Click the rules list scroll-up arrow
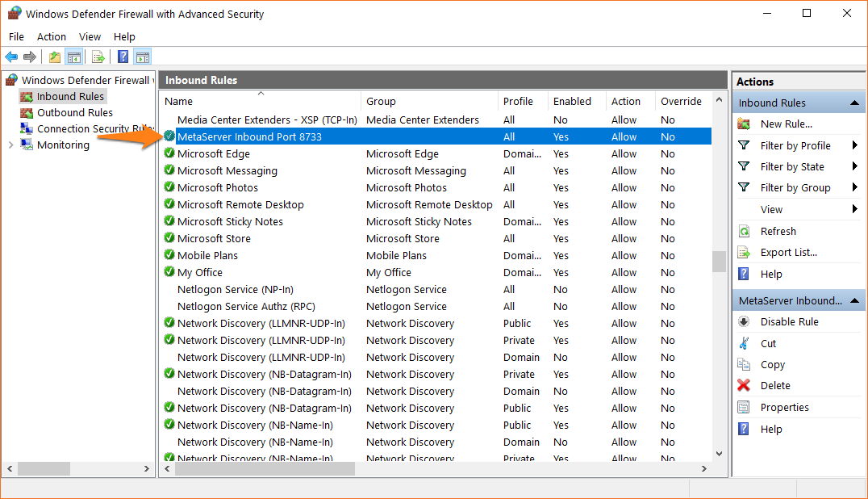 (719, 99)
